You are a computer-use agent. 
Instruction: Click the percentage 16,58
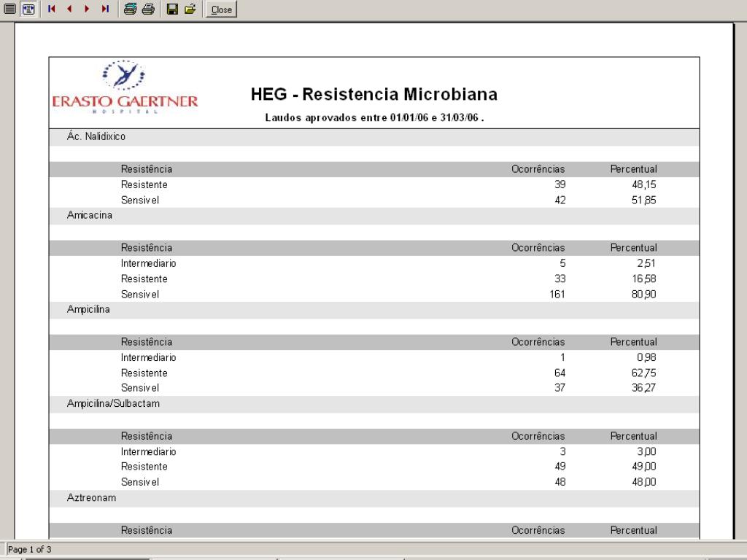pyautogui.click(x=644, y=279)
